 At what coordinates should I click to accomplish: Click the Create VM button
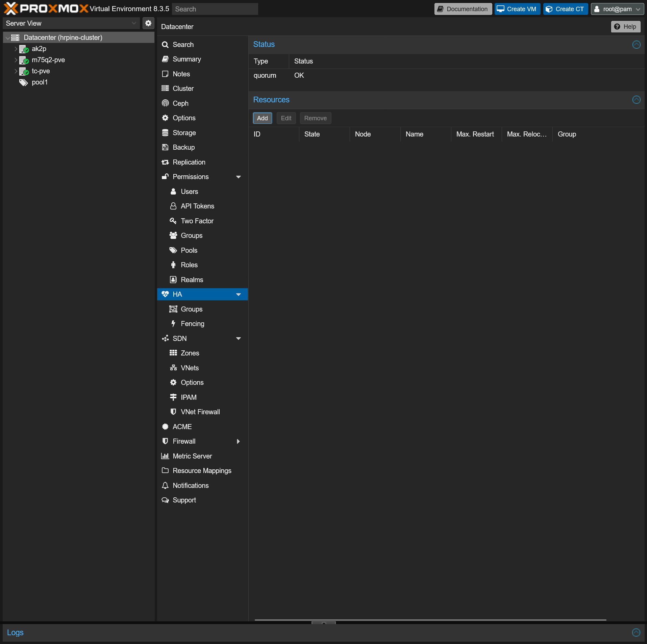point(517,9)
